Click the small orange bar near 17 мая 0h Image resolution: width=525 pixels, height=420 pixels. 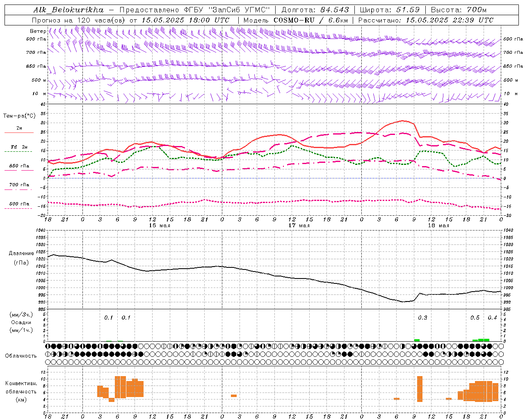(x=234, y=396)
